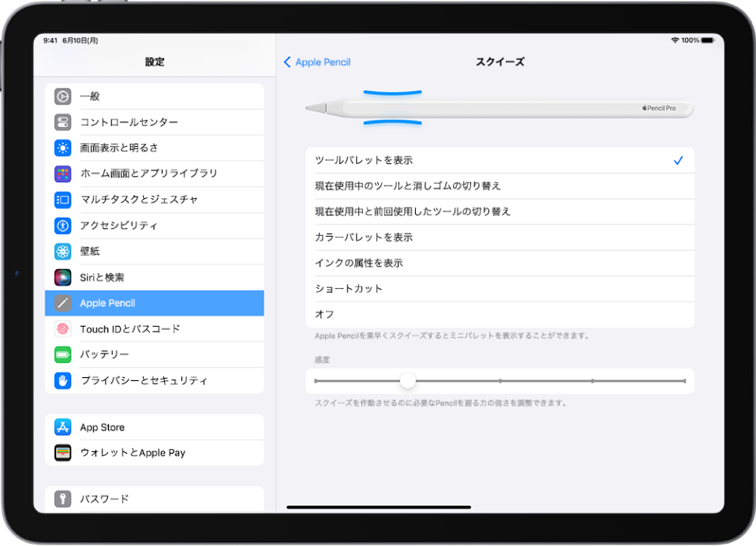Screen dimensions: 756x546
Task: Tap the 設定 sidebar title
Action: (155, 62)
